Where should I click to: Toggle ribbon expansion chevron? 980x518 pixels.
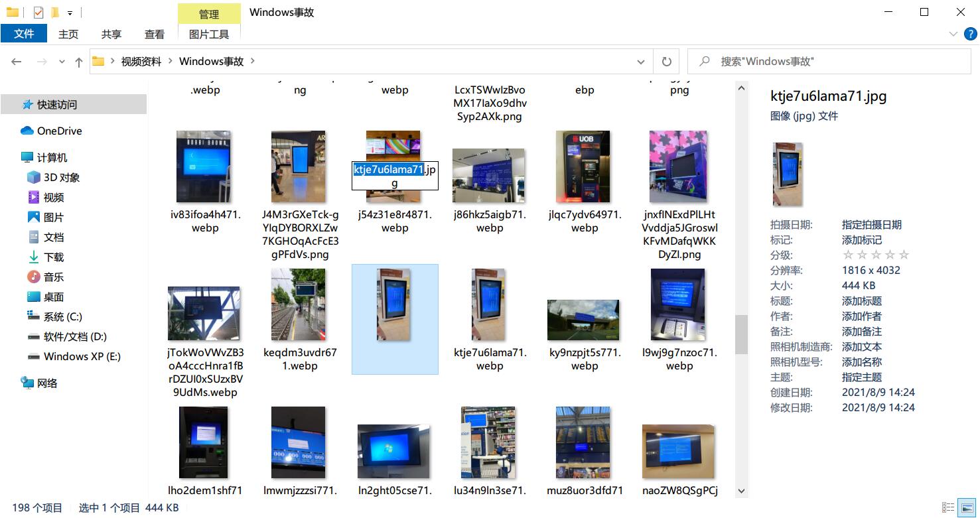click(x=953, y=34)
